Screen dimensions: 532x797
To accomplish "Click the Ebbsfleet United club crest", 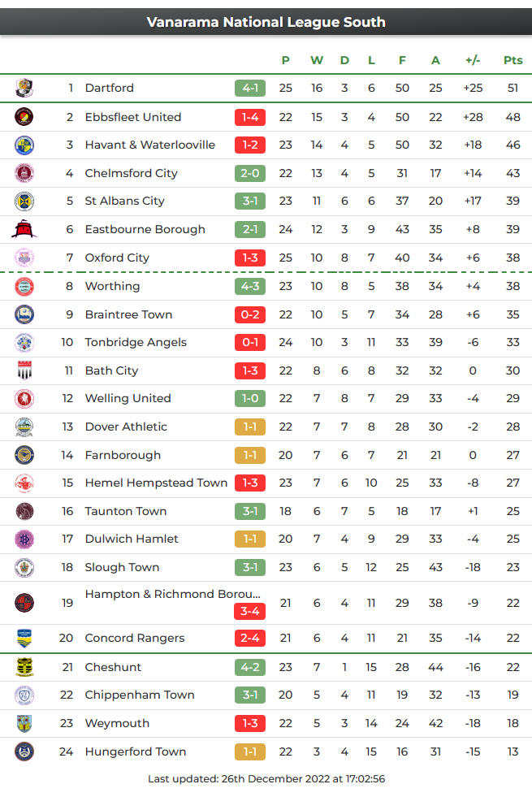I will click(x=24, y=117).
